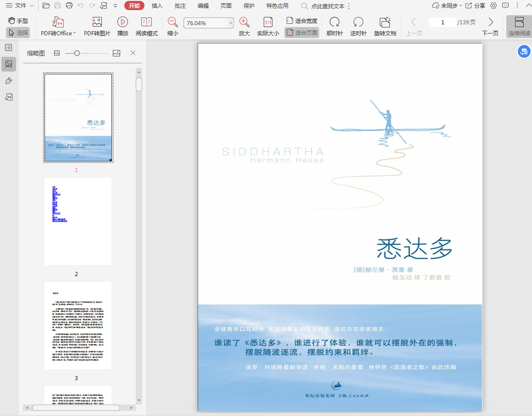The height and width of the screenshot is (416, 532).
Task: Select the 手型 hand tool
Action: coord(18,21)
